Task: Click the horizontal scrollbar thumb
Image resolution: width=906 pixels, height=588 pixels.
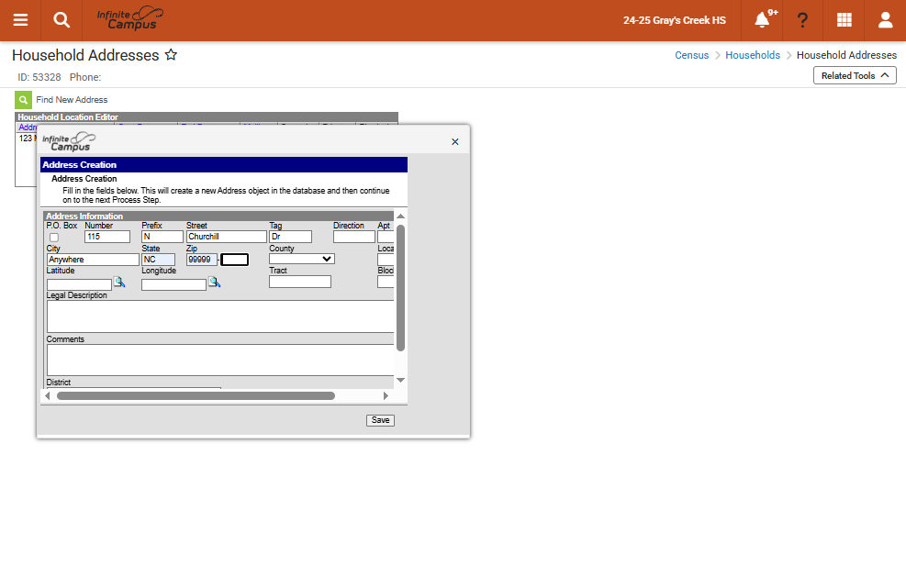Action: pyautogui.click(x=196, y=395)
